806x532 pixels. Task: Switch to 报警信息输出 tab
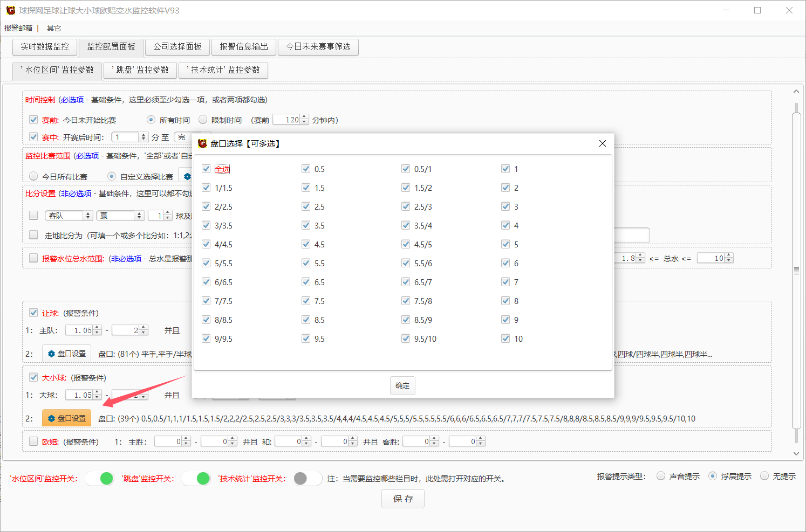point(244,47)
